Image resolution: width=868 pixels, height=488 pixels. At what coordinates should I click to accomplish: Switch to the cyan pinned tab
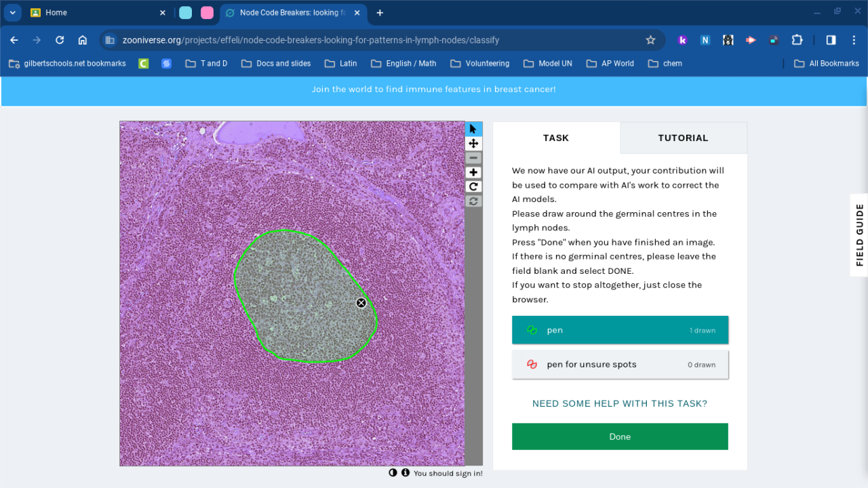(x=185, y=13)
